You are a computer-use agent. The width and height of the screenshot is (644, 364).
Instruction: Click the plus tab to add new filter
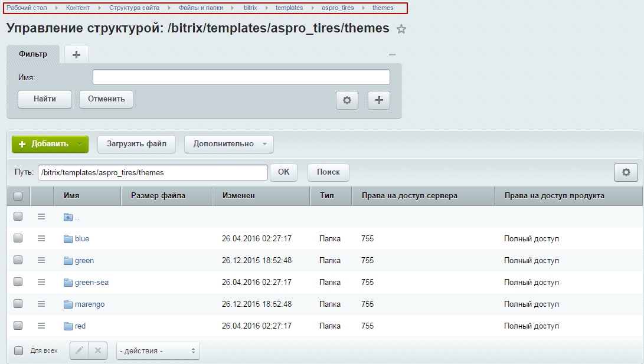[x=76, y=54]
